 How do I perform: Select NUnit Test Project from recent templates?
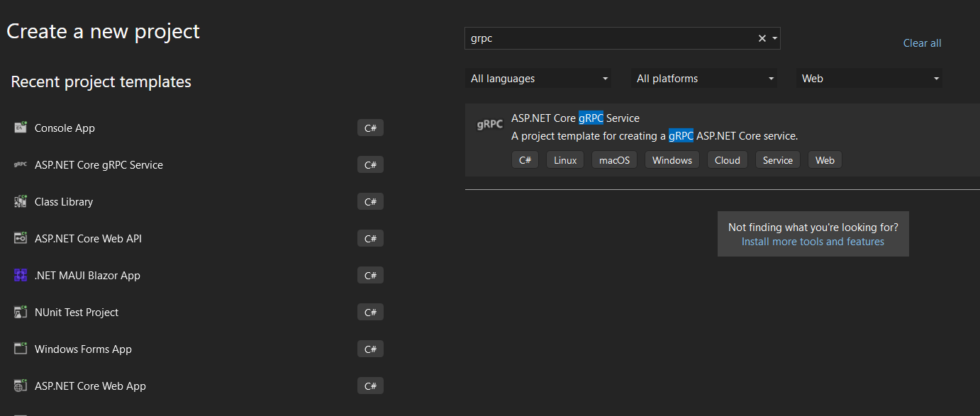point(77,312)
